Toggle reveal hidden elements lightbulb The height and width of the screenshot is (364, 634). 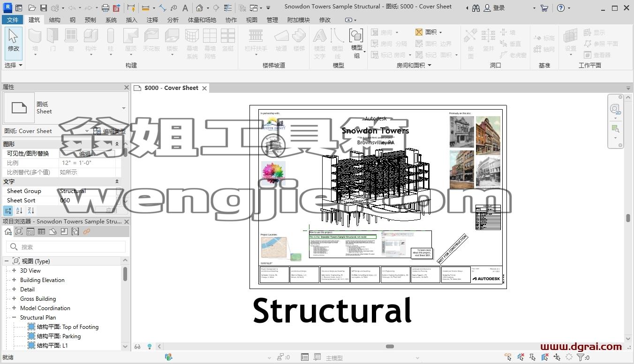pyautogui.click(x=150, y=347)
